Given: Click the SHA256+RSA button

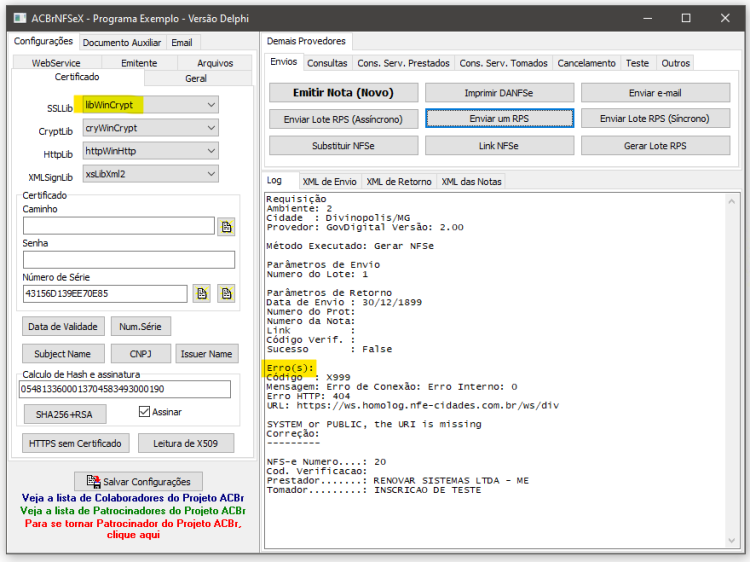Looking at the screenshot, I should (65, 414).
